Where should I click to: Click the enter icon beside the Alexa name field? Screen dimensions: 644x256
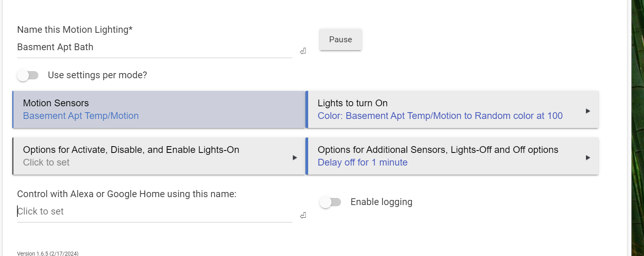click(303, 215)
